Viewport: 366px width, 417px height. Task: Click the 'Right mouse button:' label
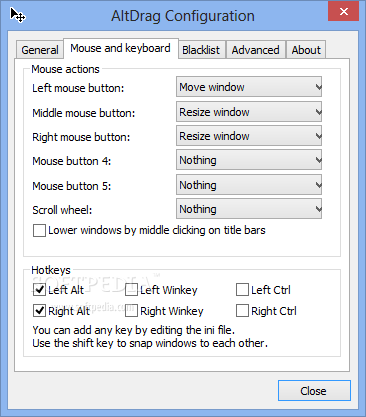[81, 137]
